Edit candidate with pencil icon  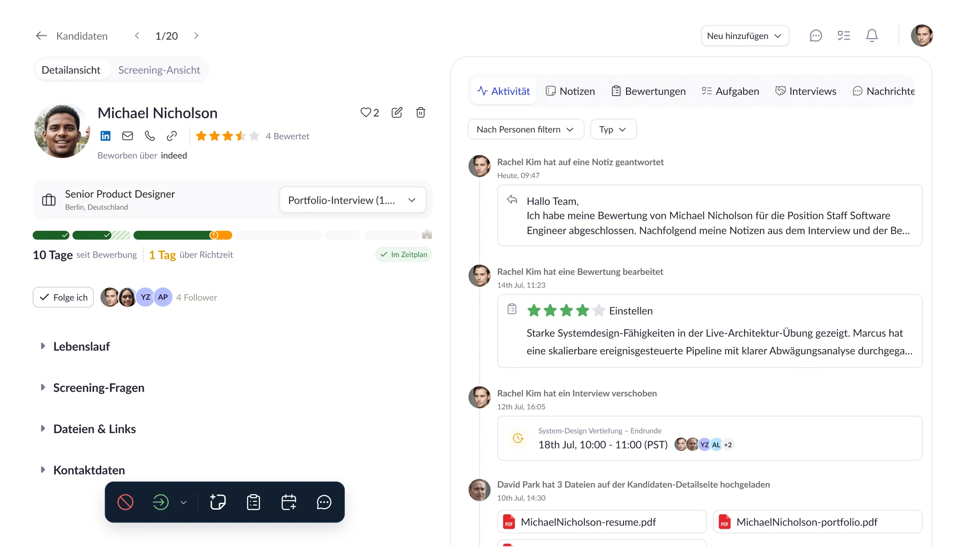[397, 112]
